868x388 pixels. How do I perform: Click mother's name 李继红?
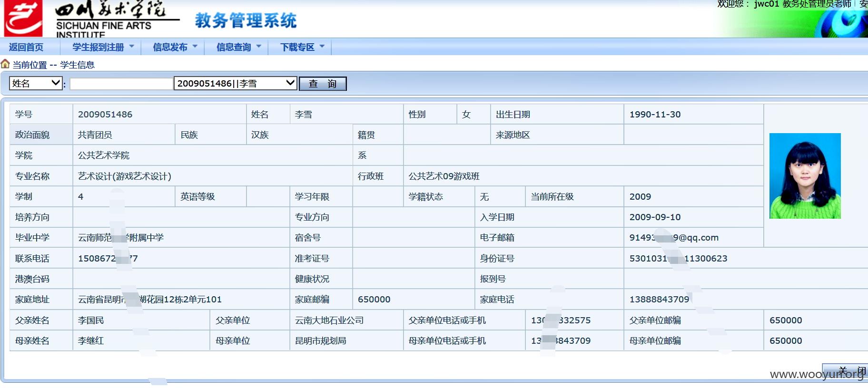tap(91, 341)
